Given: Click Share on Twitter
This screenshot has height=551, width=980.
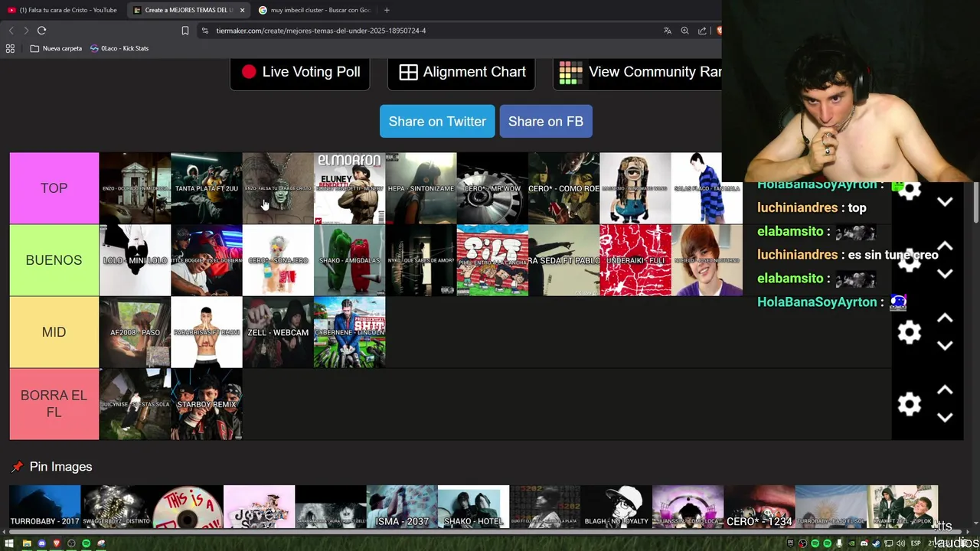Looking at the screenshot, I should [437, 122].
